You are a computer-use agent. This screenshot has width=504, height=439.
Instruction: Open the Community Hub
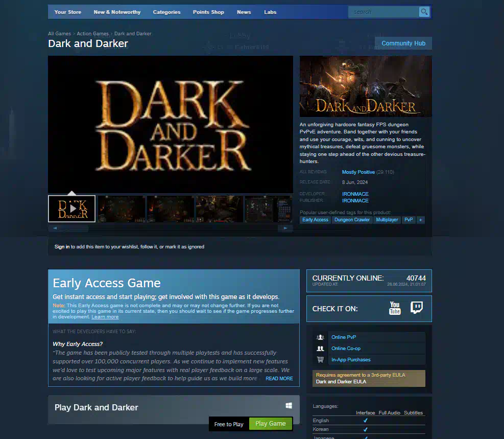coord(403,43)
